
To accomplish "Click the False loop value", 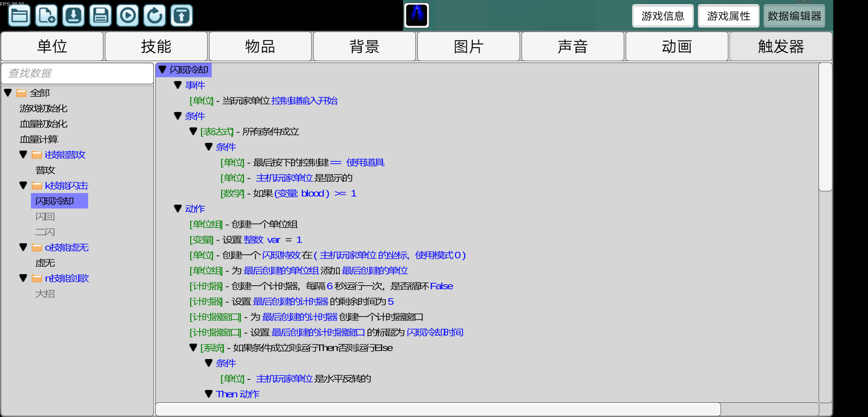I will (x=441, y=286).
